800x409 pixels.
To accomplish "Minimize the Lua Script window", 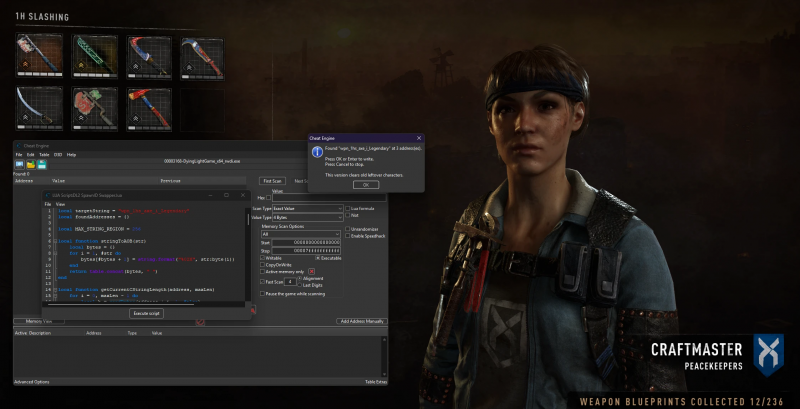I will click(x=210, y=195).
